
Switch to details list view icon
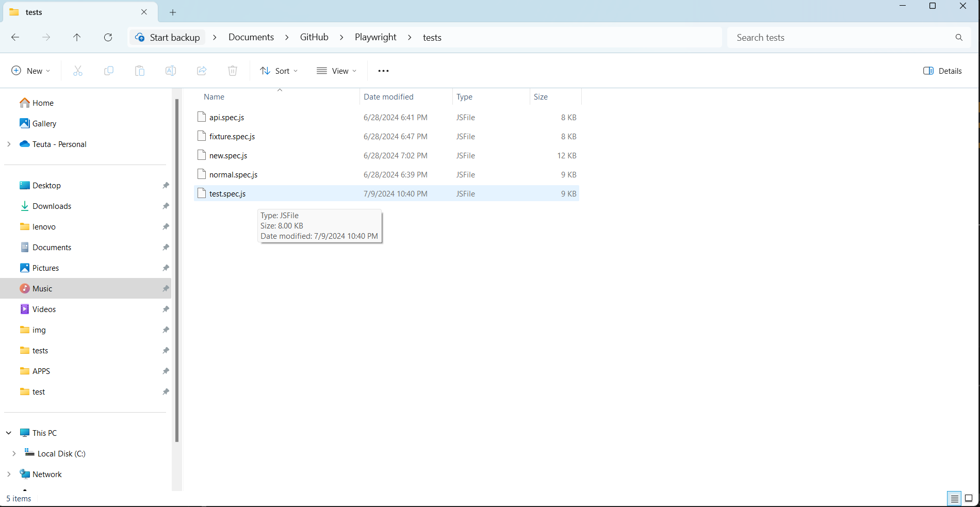954,498
